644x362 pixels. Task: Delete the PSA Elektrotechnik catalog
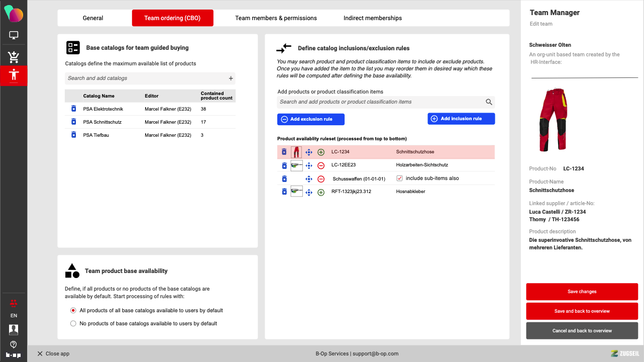point(74,109)
